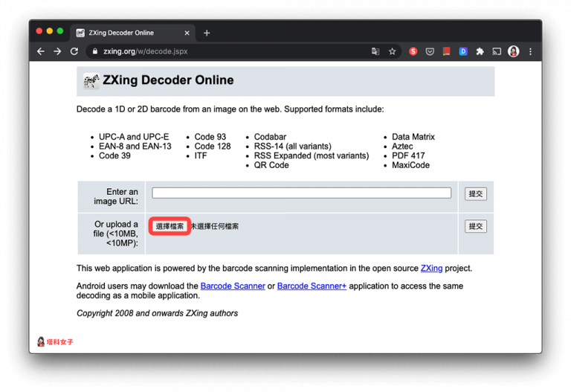Screen dimensions: 571x392
Task: Submit the image URL form
Action: tap(476, 193)
